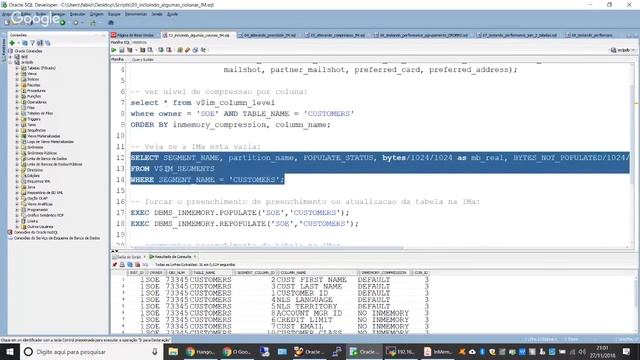
Task: Open the connection selector dropdown at top right
Action: coord(623,50)
